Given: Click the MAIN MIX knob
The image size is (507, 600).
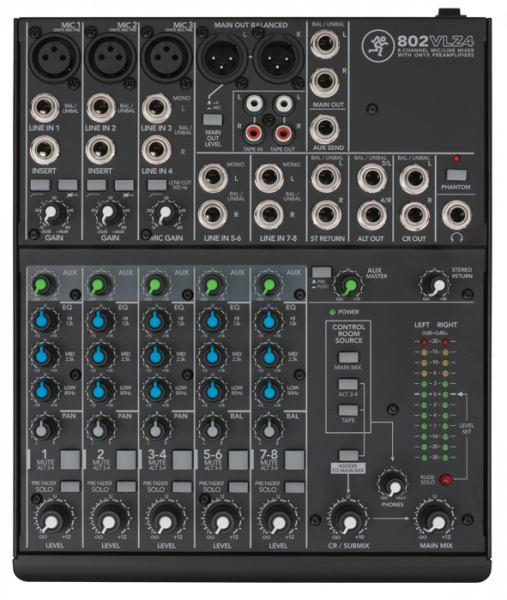Looking at the screenshot, I should click(x=436, y=520).
